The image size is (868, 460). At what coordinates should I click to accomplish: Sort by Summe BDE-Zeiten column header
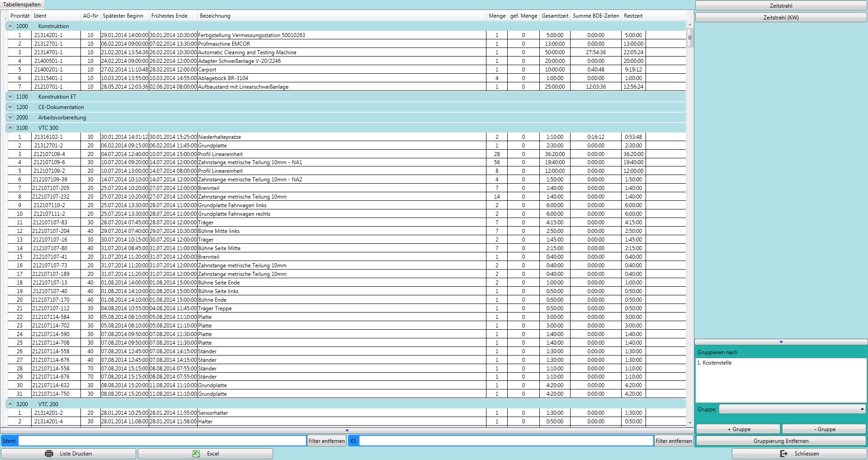(596, 16)
